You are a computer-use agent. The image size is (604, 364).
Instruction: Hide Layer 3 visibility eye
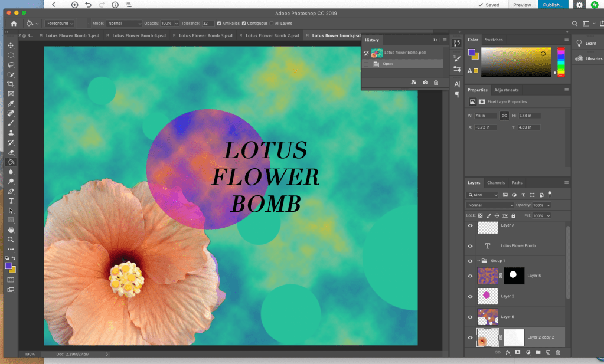tap(471, 296)
